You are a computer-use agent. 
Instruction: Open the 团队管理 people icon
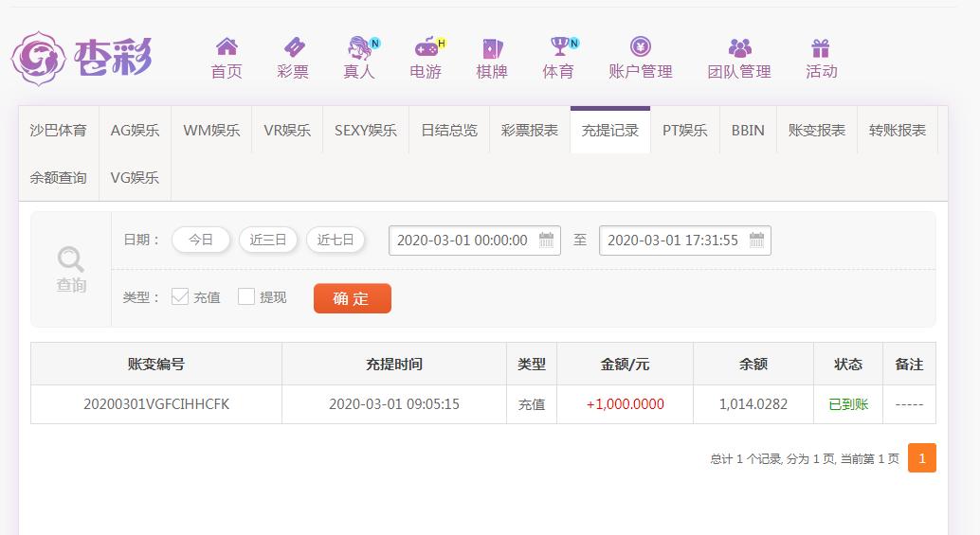[x=740, y=47]
